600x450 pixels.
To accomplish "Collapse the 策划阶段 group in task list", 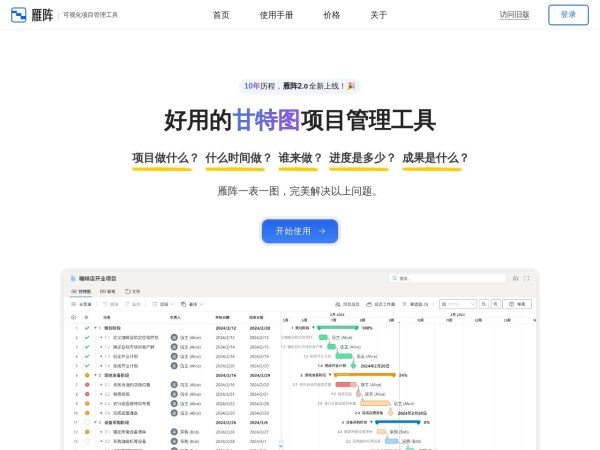I will click(95, 328).
